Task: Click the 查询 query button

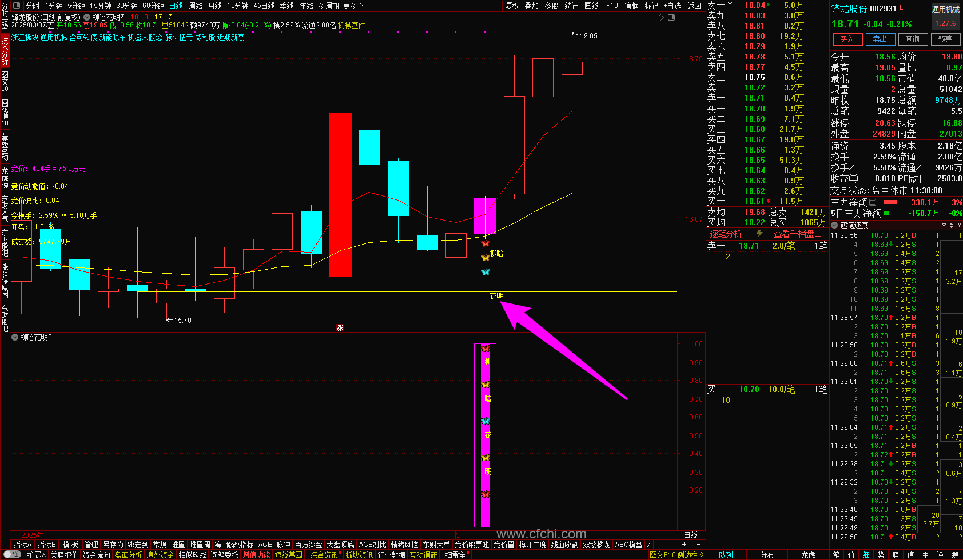Action: click(x=913, y=39)
